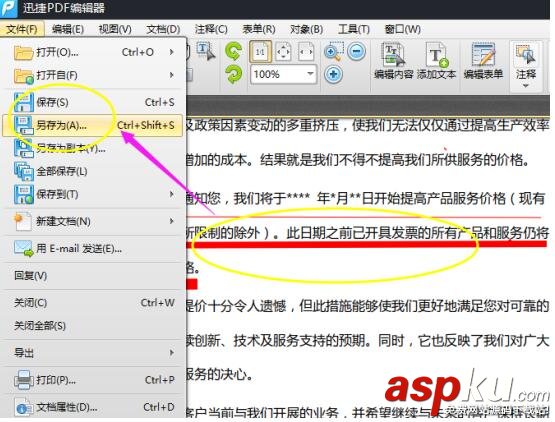Choose 打印(P)... menu entry
This screenshot has width=555, height=422.
point(94,380)
